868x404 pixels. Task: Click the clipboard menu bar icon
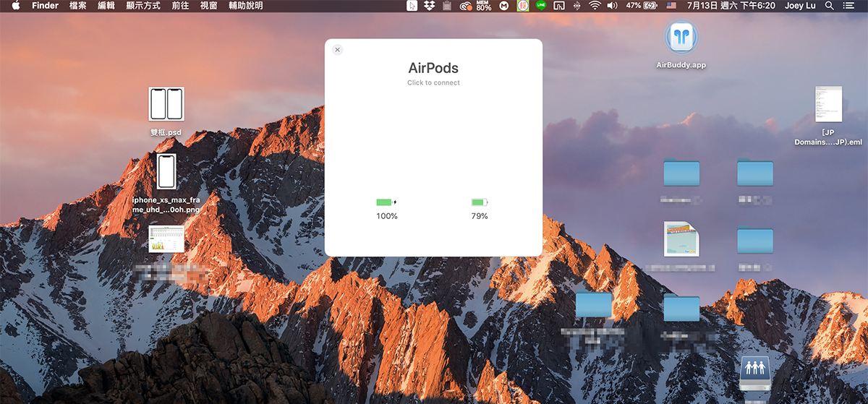point(447,6)
